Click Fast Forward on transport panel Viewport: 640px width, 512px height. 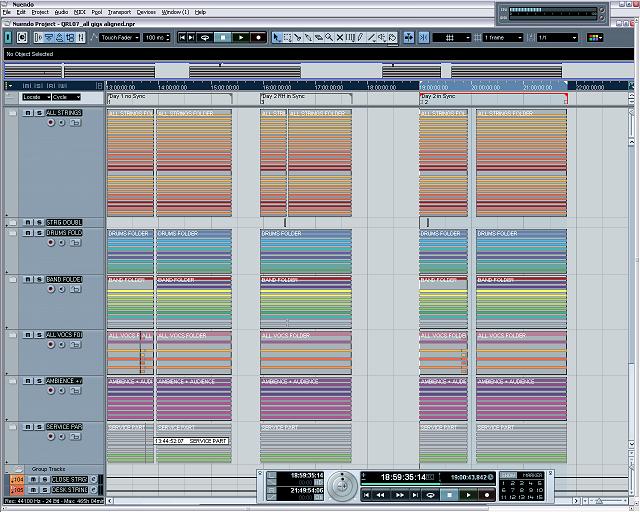point(400,495)
